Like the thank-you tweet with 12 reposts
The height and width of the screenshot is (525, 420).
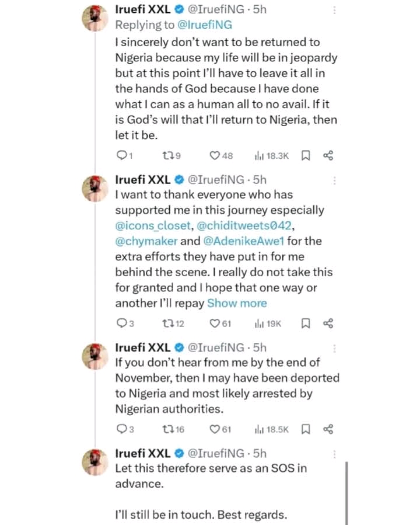(215, 323)
